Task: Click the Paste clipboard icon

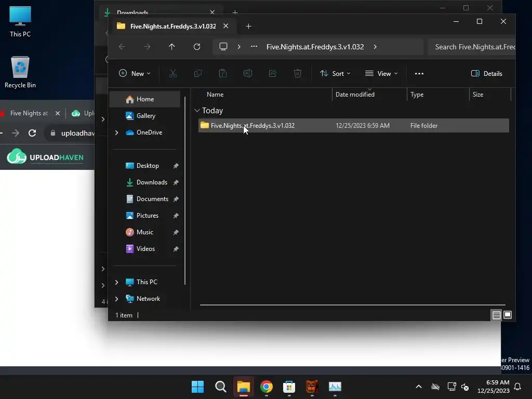Action: point(222,73)
